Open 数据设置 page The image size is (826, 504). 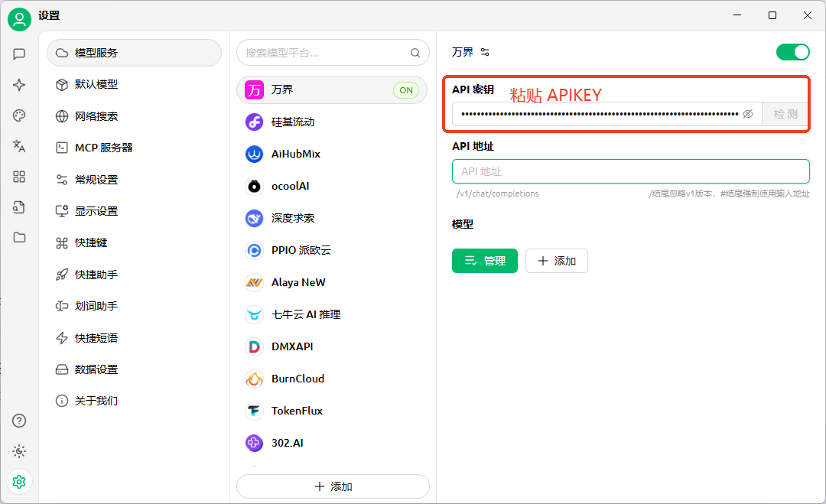135,369
